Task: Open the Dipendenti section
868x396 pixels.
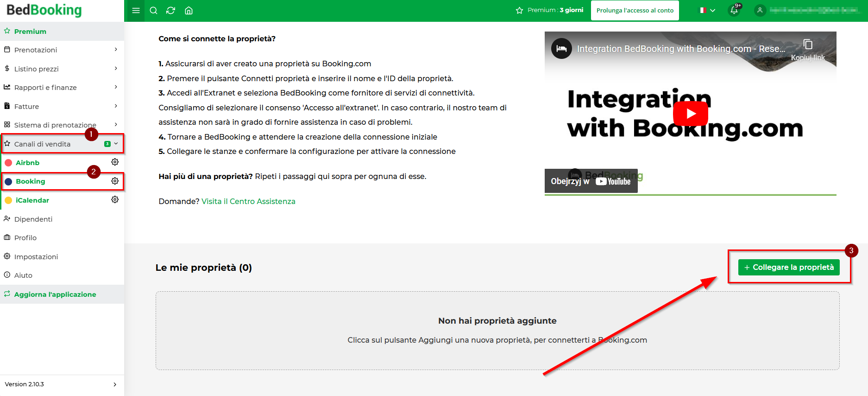Action: tap(62, 219)
